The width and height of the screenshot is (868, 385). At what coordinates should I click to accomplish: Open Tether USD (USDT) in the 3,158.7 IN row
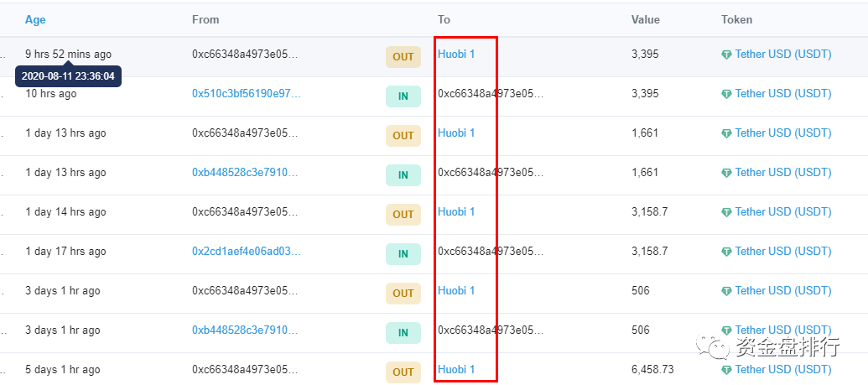click(782, 251)
